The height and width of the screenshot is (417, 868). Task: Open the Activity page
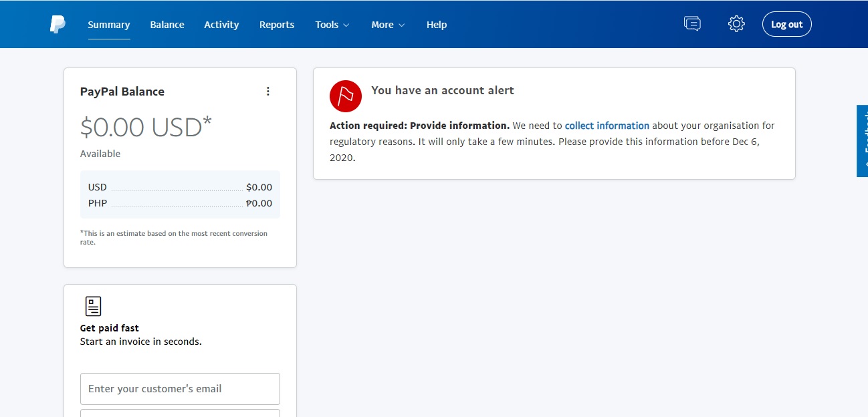pyautogui.click(x=221, y=25)
